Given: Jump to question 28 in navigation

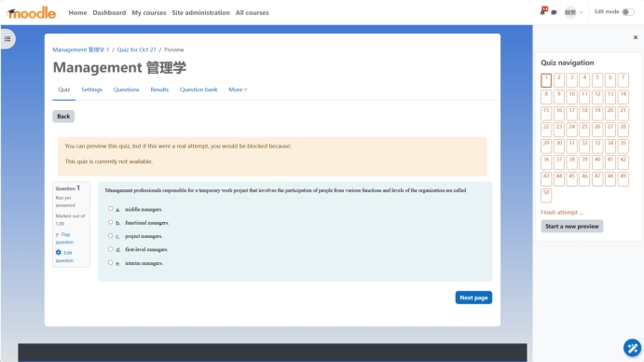Looking at the screenshot, I should coord(623,130).
